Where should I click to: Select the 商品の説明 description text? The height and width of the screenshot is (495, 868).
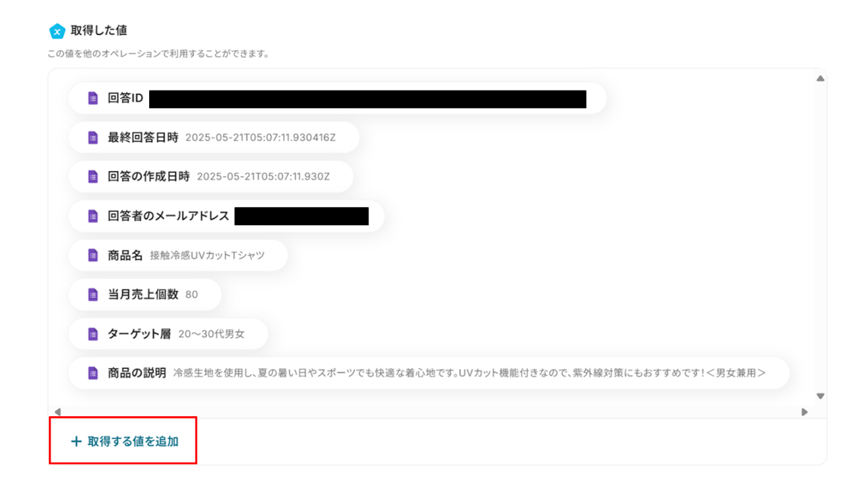pos(469,373)
